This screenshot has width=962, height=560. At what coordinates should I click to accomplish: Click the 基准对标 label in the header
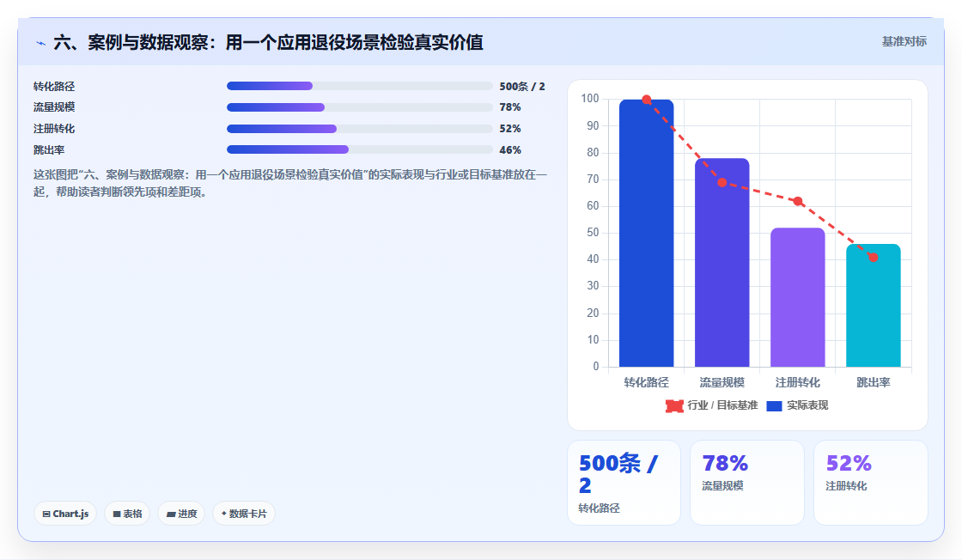click(904, 42)
